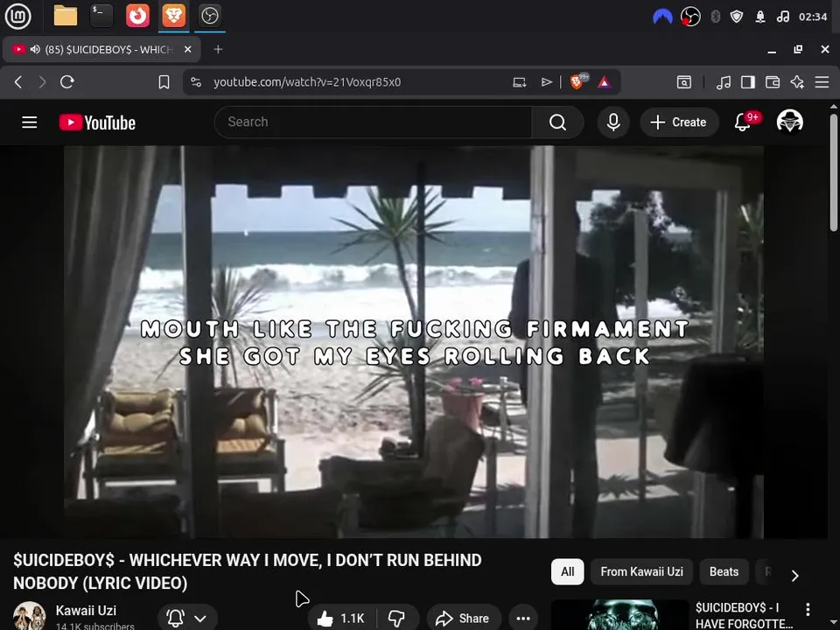Launch the Terminal from the panel
840x630 pixels.
click(x=101, y=16)
